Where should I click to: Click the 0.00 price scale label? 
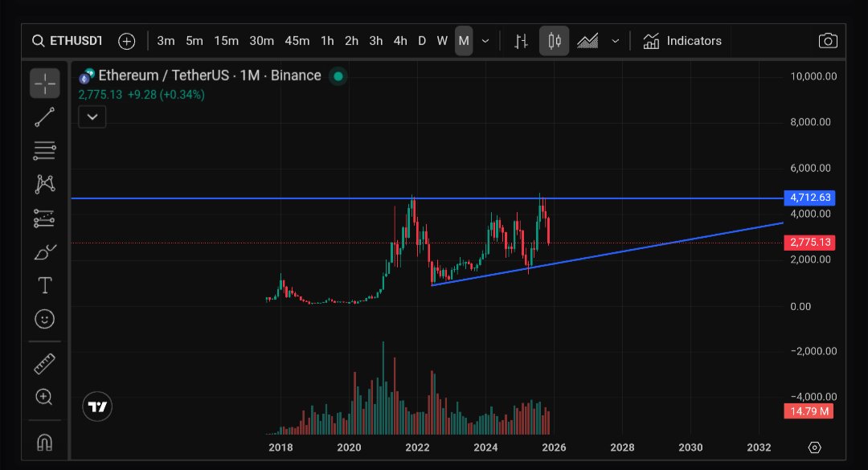point(800,306)
